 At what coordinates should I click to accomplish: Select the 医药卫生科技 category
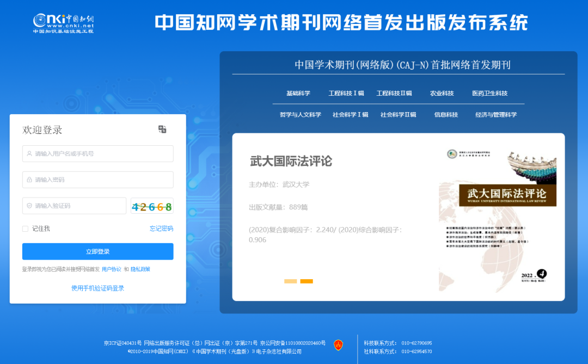tap(489, 93)
